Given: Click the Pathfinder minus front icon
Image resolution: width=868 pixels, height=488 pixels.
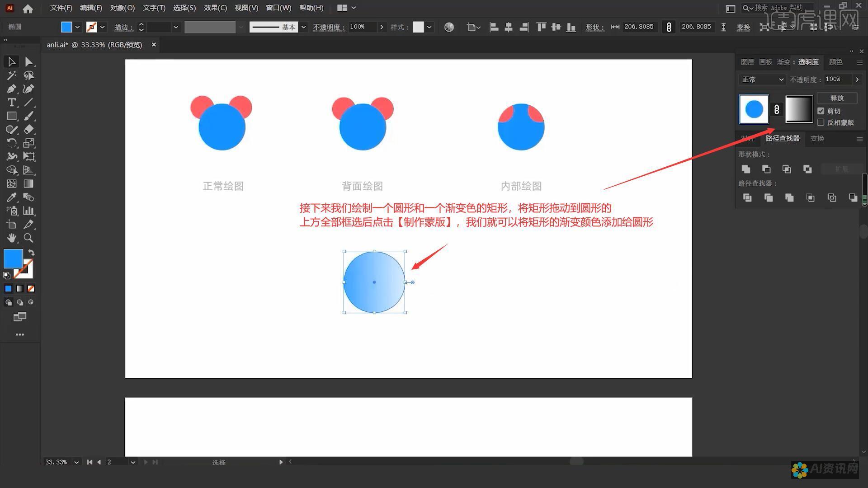Looking at the screenshot, I should (x=766, y=169).
